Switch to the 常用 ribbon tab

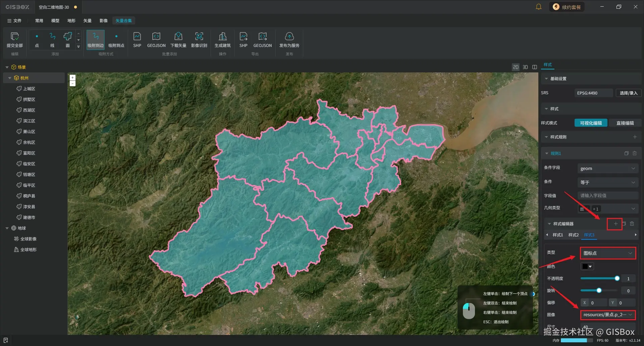pyautogui.click(x=39, y=21)
